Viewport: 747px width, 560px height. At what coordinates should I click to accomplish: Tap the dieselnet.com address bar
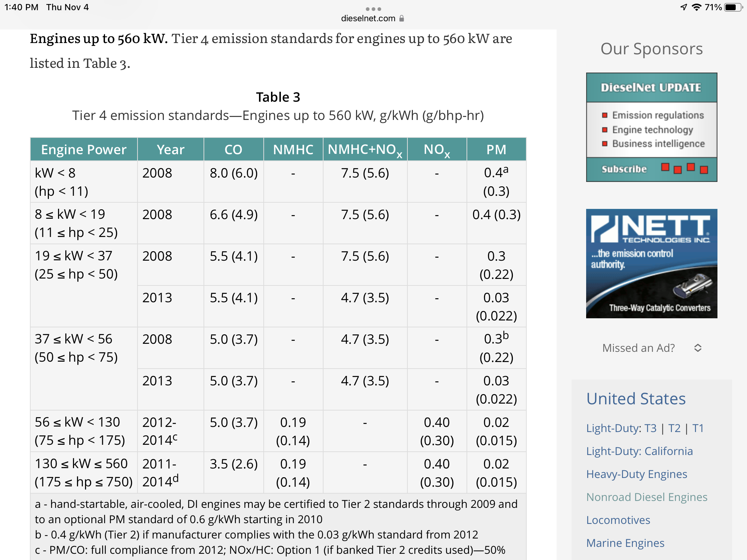click(x=372, y=18)
